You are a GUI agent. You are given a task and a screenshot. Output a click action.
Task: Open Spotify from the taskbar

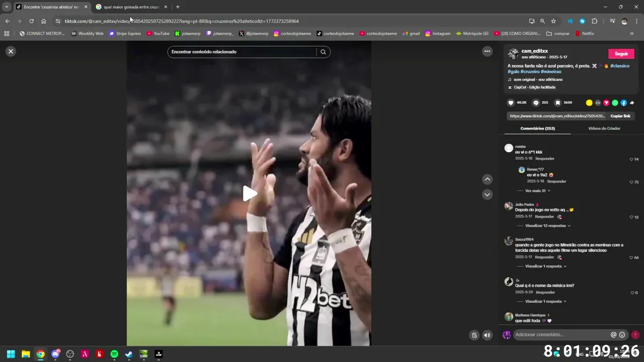click(114, 354)
